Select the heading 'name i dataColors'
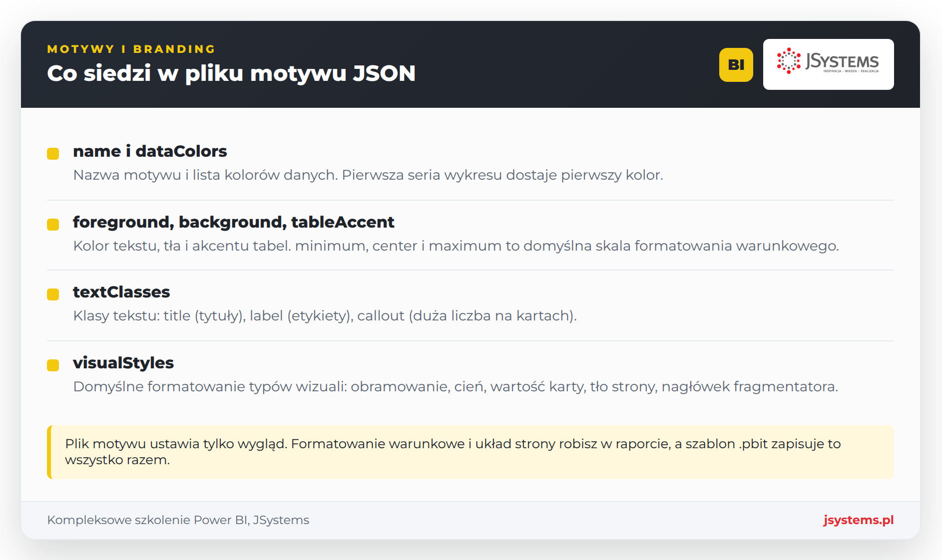Viewport: 942px width, 560px height. click(x=150, y=151)
